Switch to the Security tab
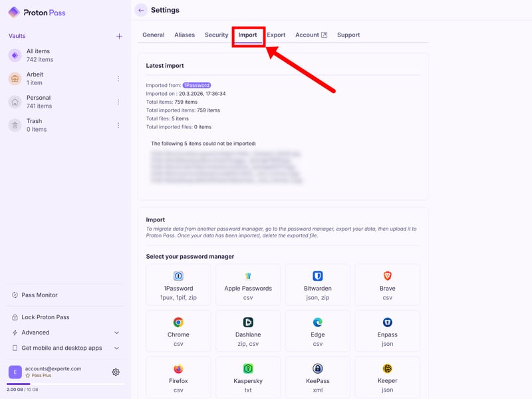The image size is (532, 399). point(216,35)
